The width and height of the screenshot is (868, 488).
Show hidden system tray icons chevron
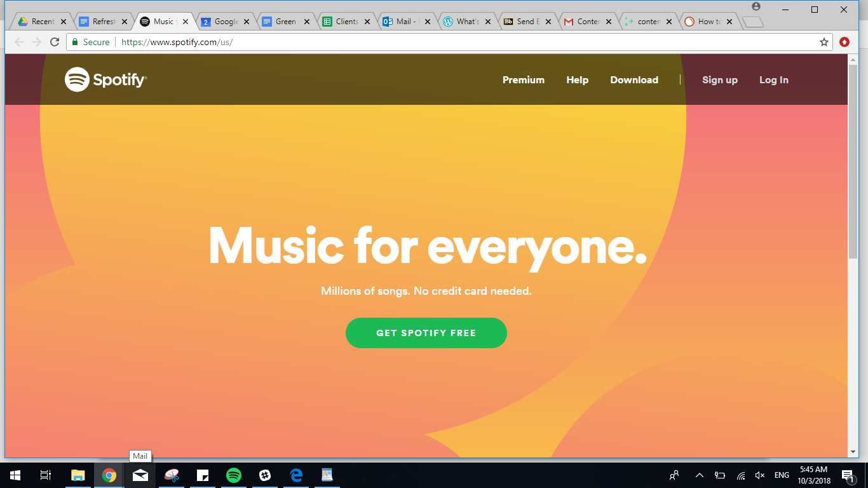tap(700, 475)
